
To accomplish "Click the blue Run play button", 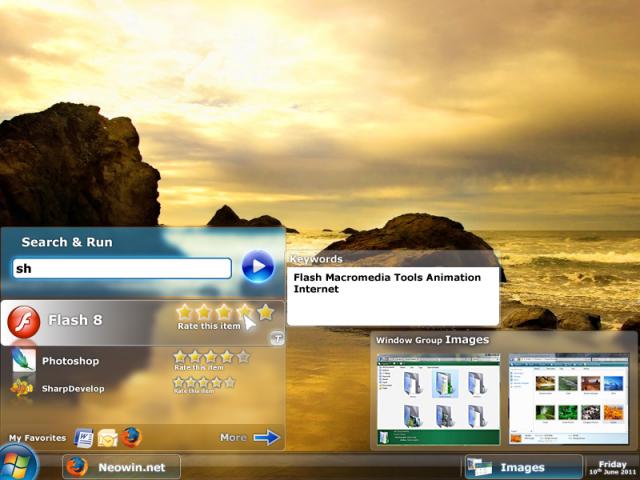I will click(258, 267).
